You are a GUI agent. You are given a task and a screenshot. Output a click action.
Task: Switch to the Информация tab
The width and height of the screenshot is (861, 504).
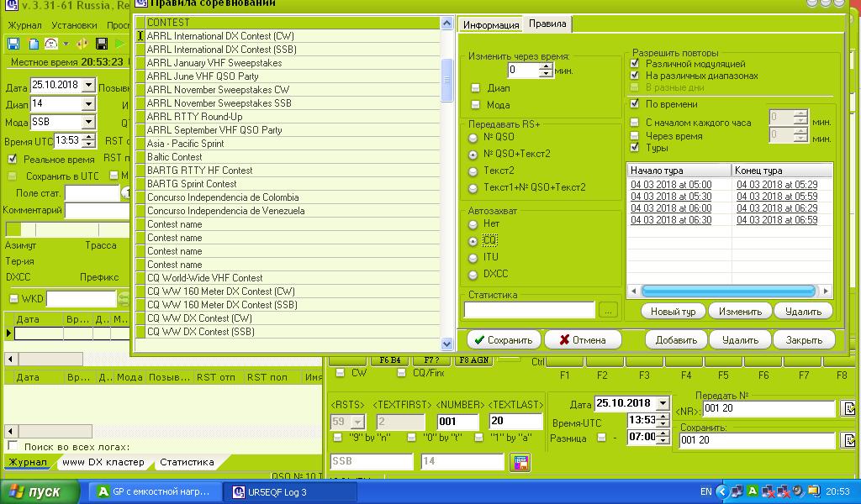491,25
